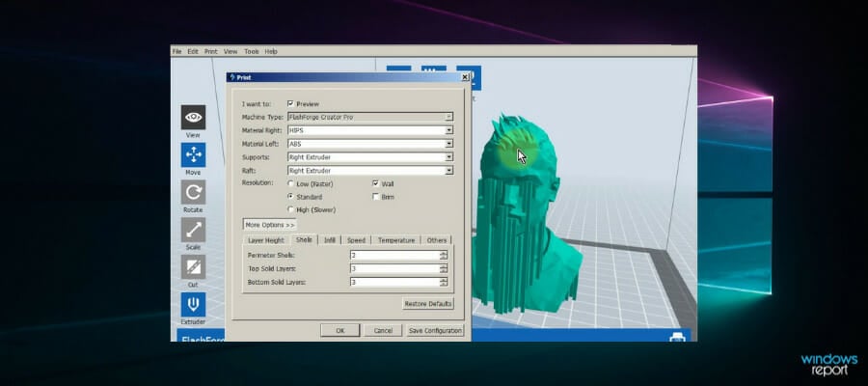Open the Raft extruder dropdown
The height and width of the screenshot is (386, 868).
[x=448, y=171]
